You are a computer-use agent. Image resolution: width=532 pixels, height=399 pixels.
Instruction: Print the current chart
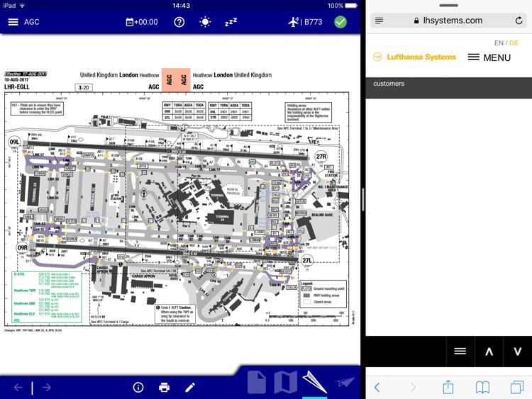coord(165,387)
